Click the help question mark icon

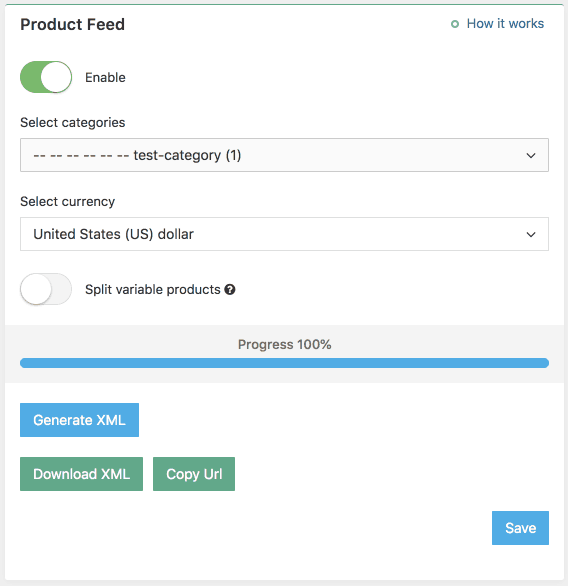[230, 290]
